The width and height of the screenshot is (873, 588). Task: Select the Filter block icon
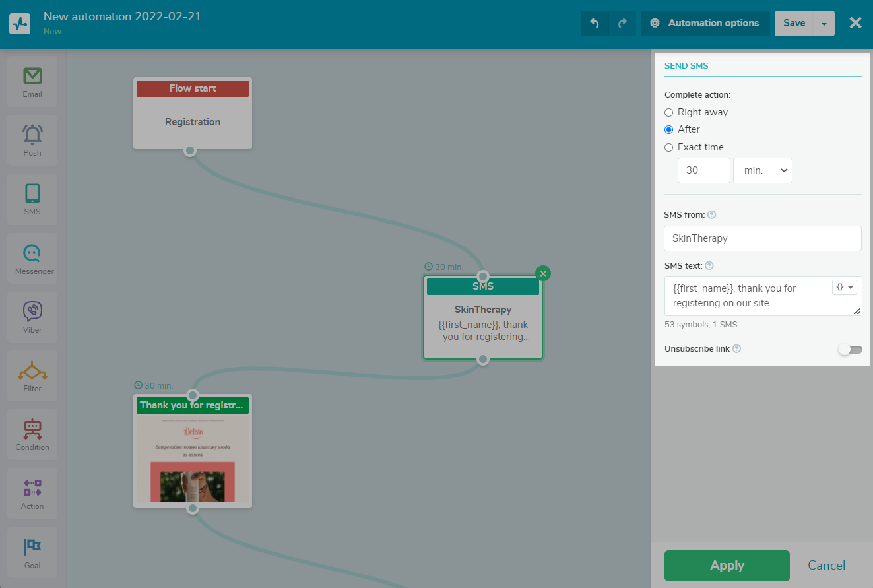coord(32,376)
